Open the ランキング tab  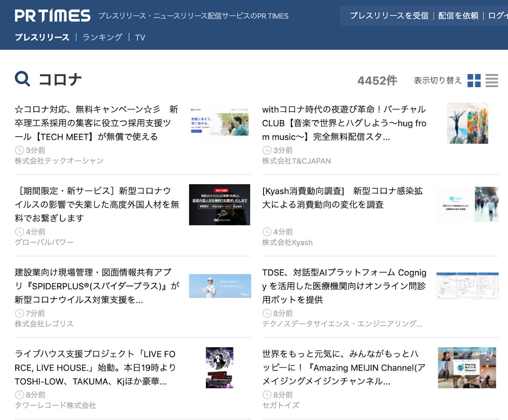coord(102,37)
